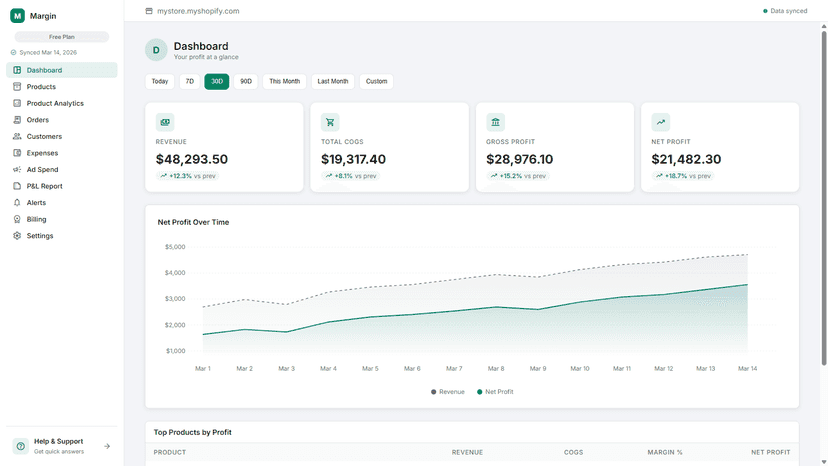Select the This Month range
Screen dimensions: 828x466
(285, 81)
